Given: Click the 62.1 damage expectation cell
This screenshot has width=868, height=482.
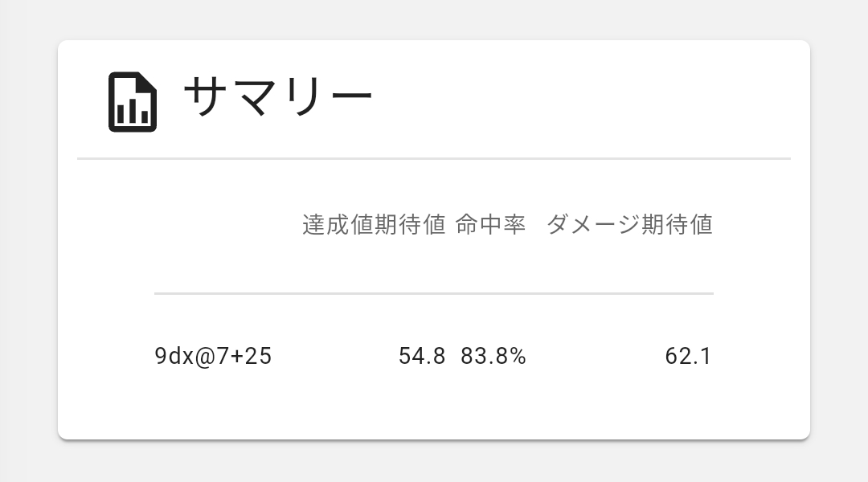Looking at the screenshot, I should [689, 356].
